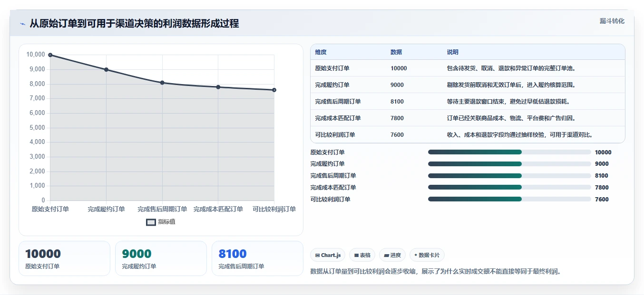Select the chart point above 完成成本匹配订单

point(218,87)
